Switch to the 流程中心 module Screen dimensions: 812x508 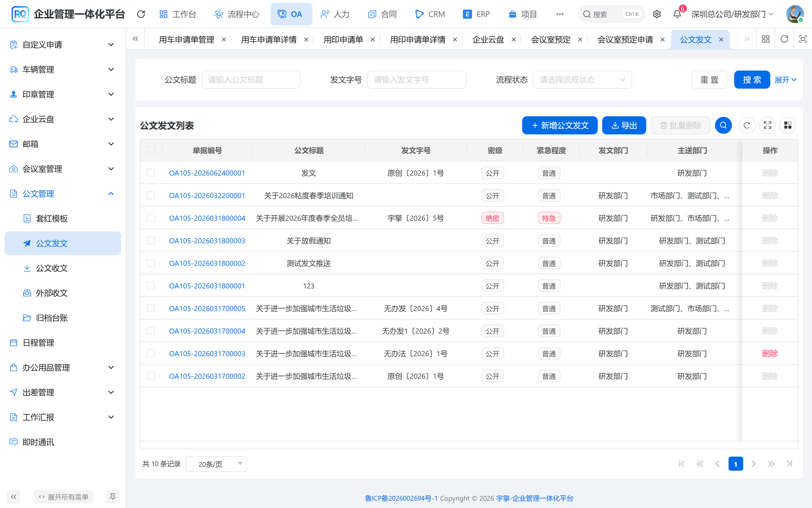(237, 14)
